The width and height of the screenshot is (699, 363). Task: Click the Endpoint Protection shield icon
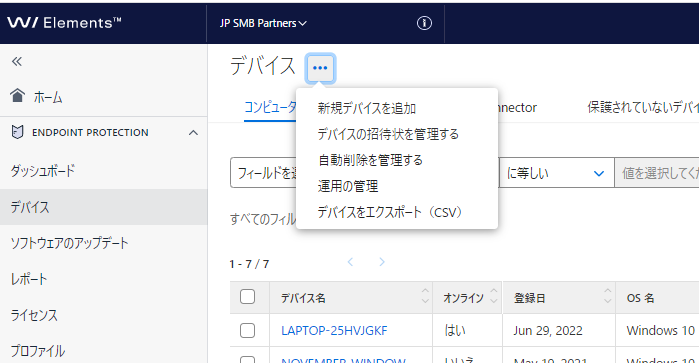click(17, 132)
